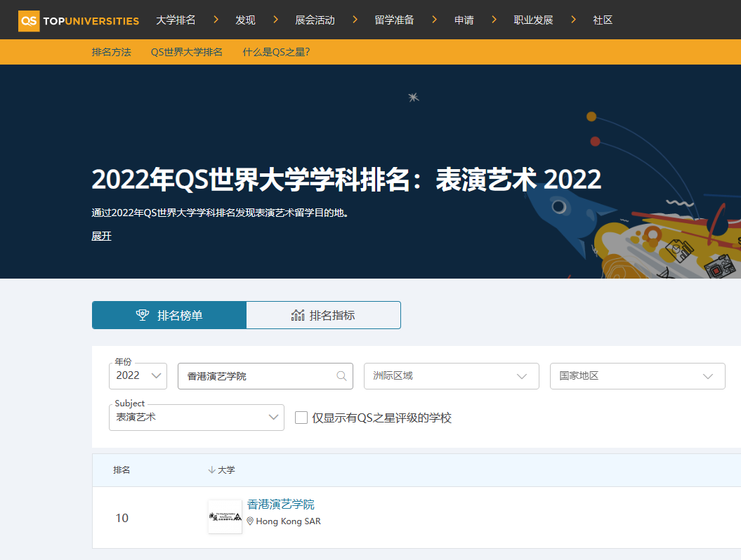The height and width of the screenshot is (560, 741).
Task: Switch to the 排名指标 tab
Action: (x=323, y=315)
